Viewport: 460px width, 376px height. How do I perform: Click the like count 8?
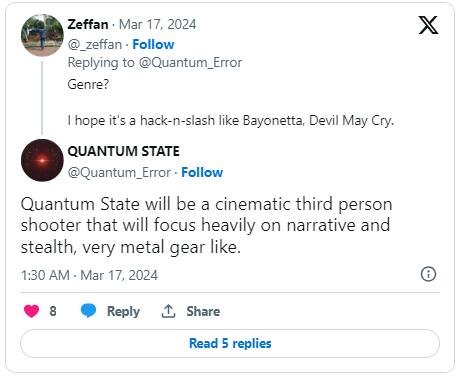pyautogui.click(x=53, y=311)
